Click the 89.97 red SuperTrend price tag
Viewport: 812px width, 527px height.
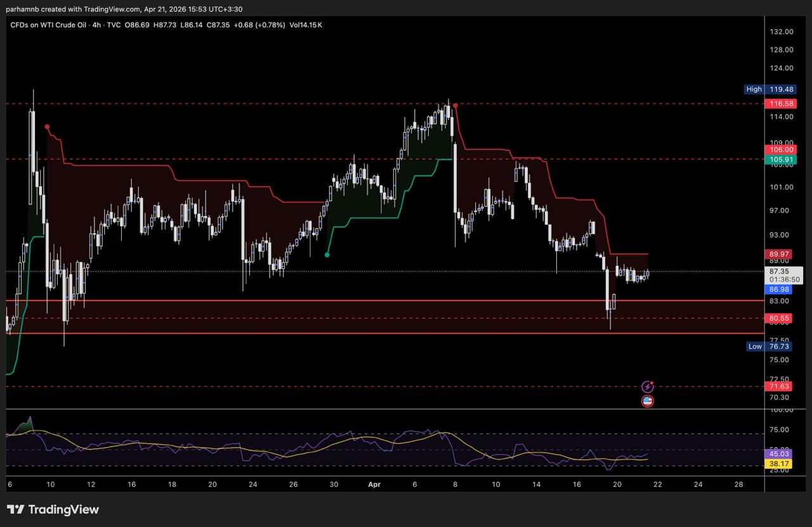coord(779,254)
